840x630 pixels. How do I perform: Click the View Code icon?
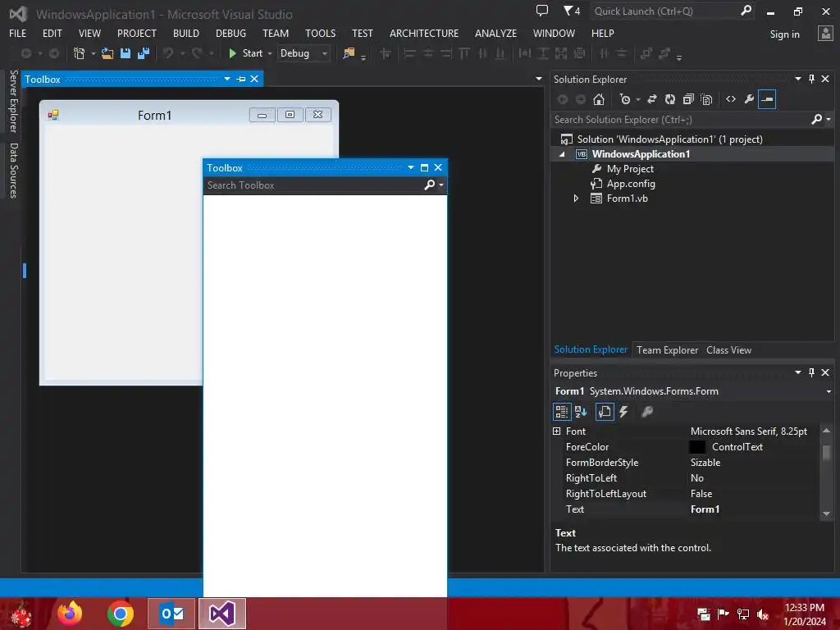tap(731, 99)
